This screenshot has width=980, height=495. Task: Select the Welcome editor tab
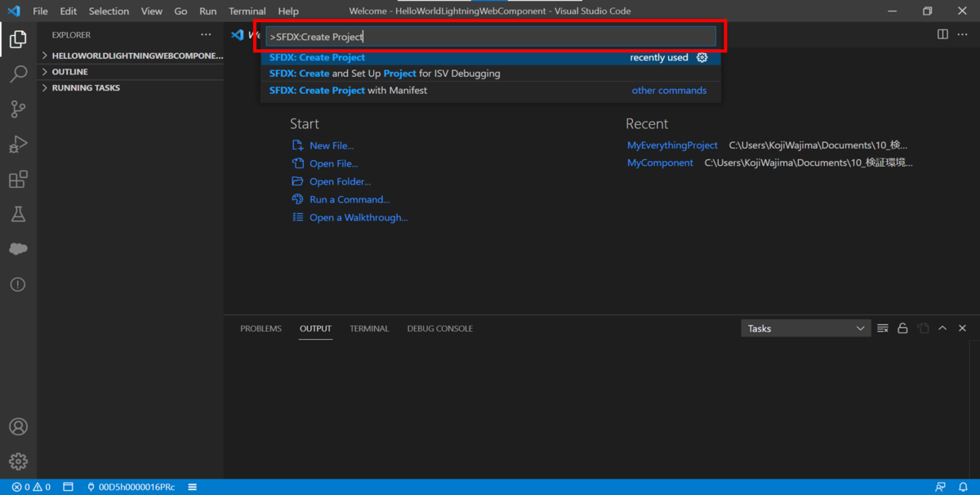coord(245,35)
